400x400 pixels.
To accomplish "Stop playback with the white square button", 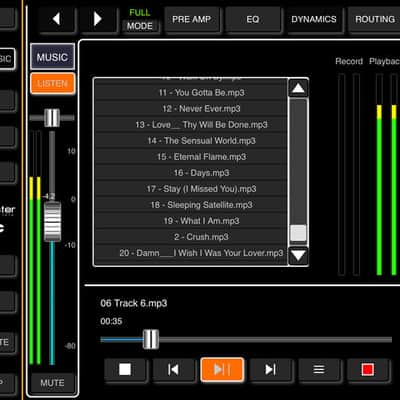I will click(125, 369).
